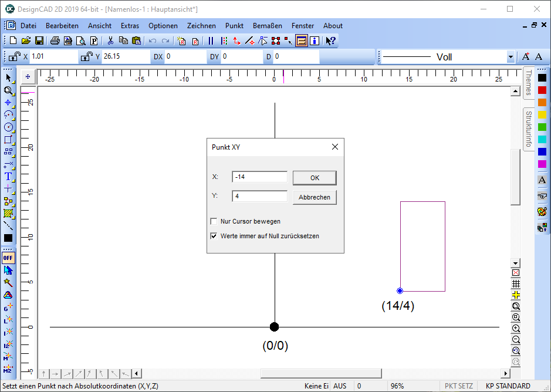Click the Abbrechen button
551x392 pixels.
(315, 197)
